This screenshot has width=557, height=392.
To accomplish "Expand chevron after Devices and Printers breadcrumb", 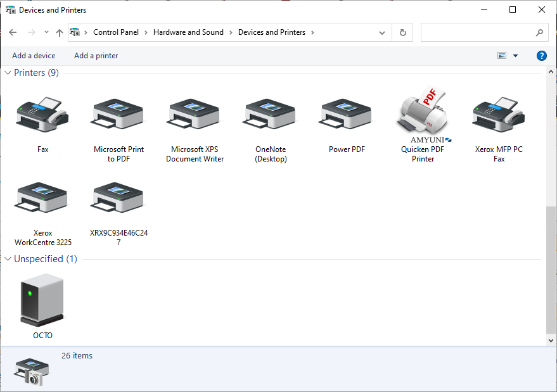I will point(312,33).
